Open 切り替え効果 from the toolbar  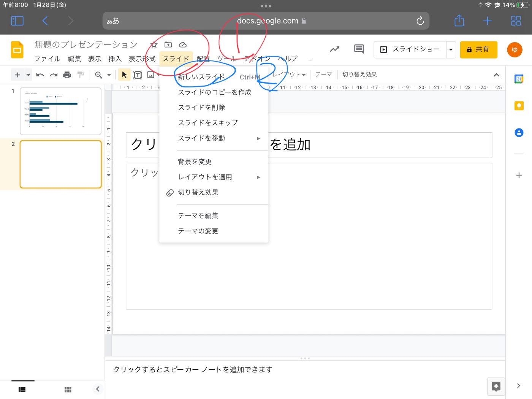tap(359, 74)
